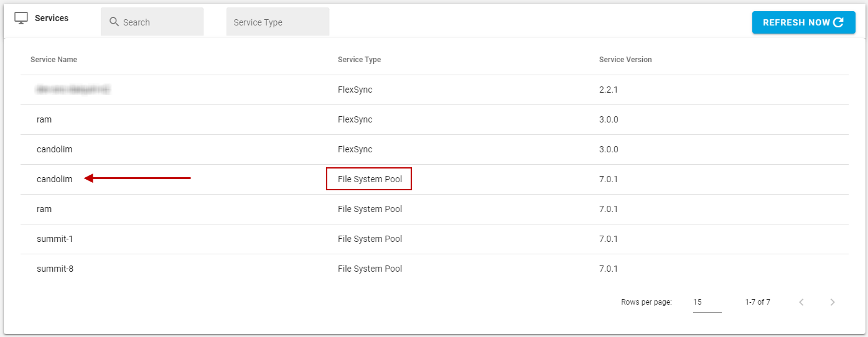Click the search magnifier icon
The width and height of the screenshot is (868, 337).
[x=114, y=22]
